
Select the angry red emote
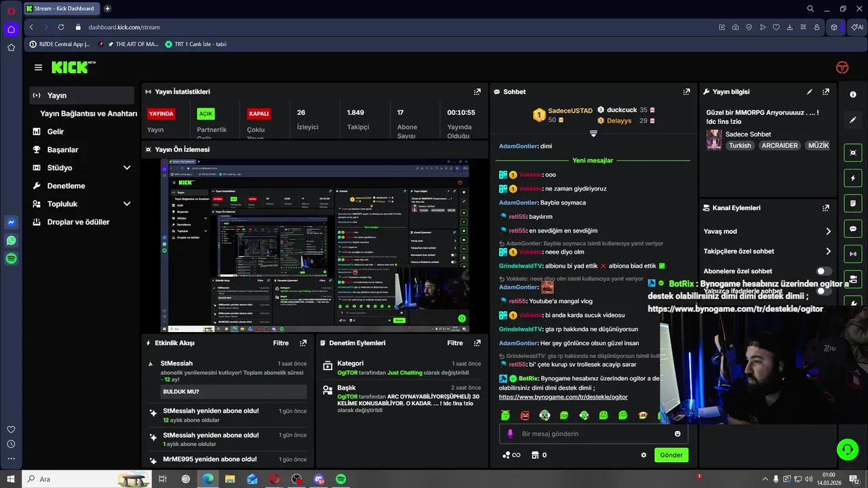[x=525, y=415]
